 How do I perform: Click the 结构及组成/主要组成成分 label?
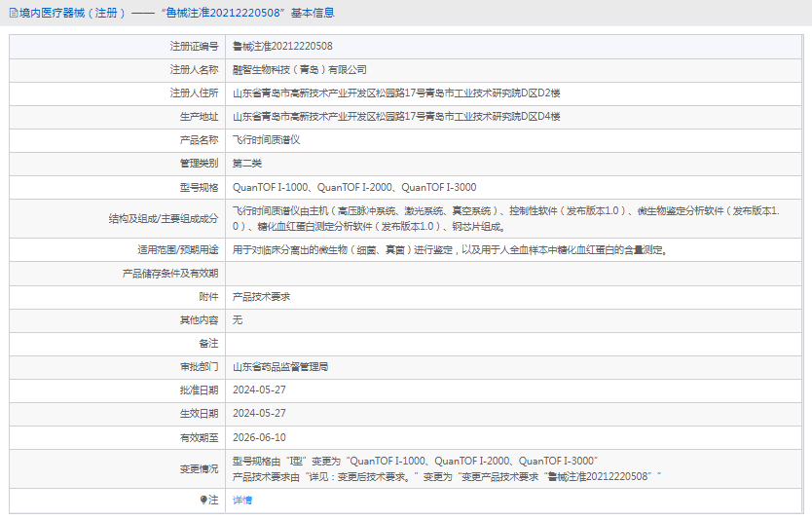point(164,218)
